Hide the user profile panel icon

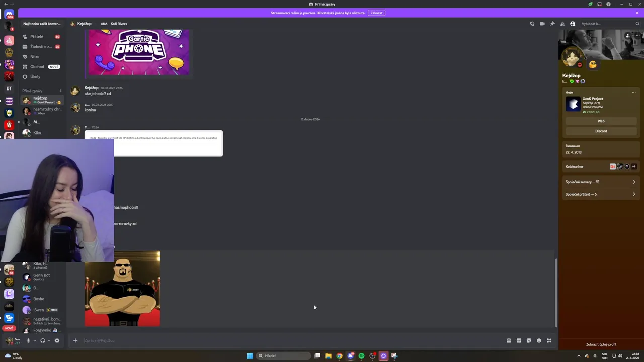(x=573, y=24)
